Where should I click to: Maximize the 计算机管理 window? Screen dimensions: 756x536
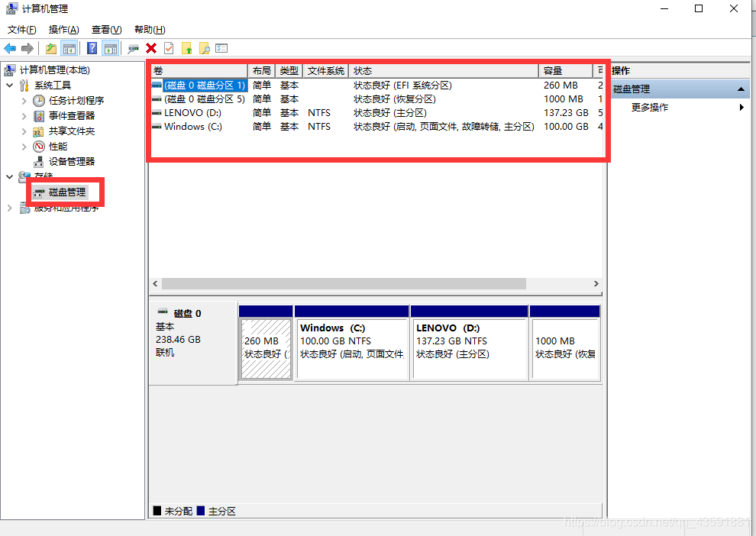coord(699,8)
